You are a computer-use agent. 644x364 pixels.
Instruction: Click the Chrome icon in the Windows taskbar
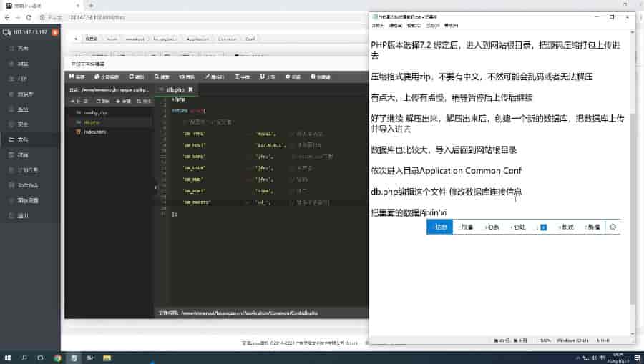tap(57, 358)
